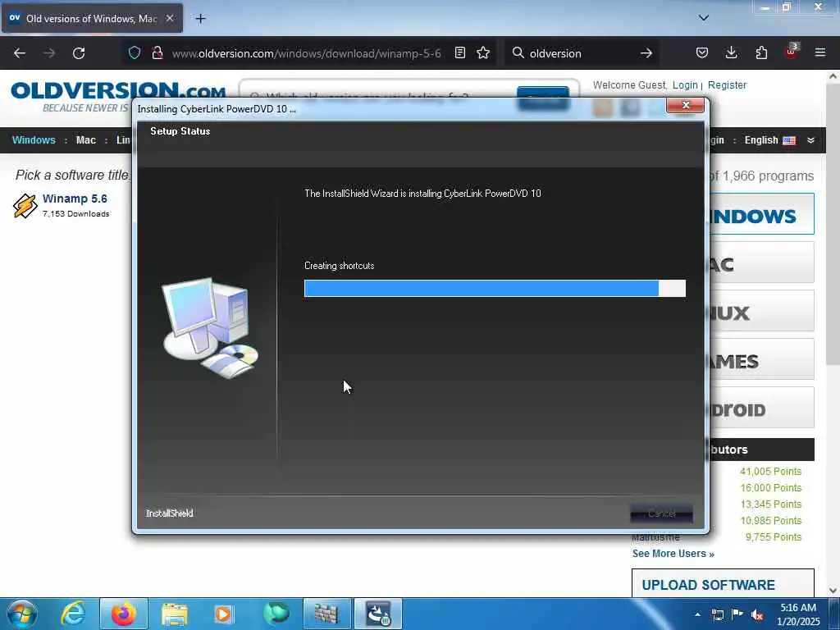Click the Windows category banner on the right

tap(761, 214)
